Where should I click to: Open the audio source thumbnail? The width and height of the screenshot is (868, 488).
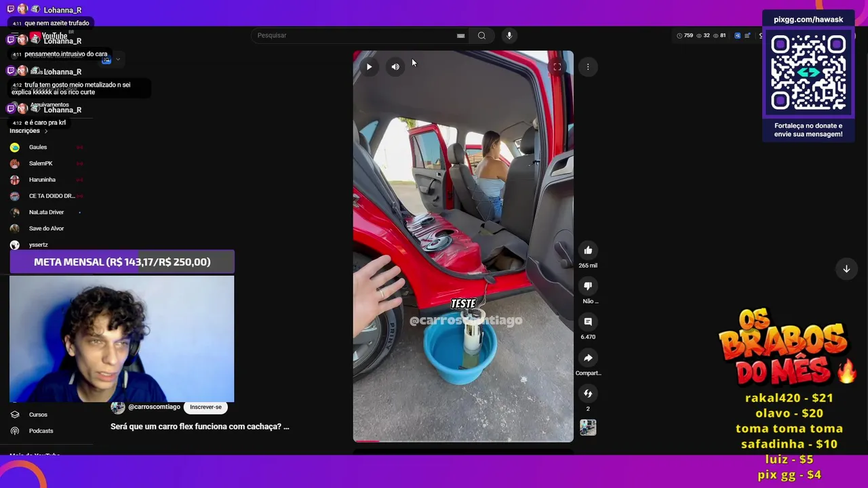[x=588, y=428]
